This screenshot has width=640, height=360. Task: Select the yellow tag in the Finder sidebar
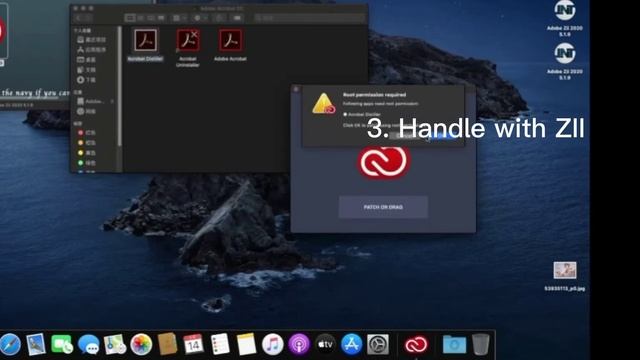tap(87, 153)
